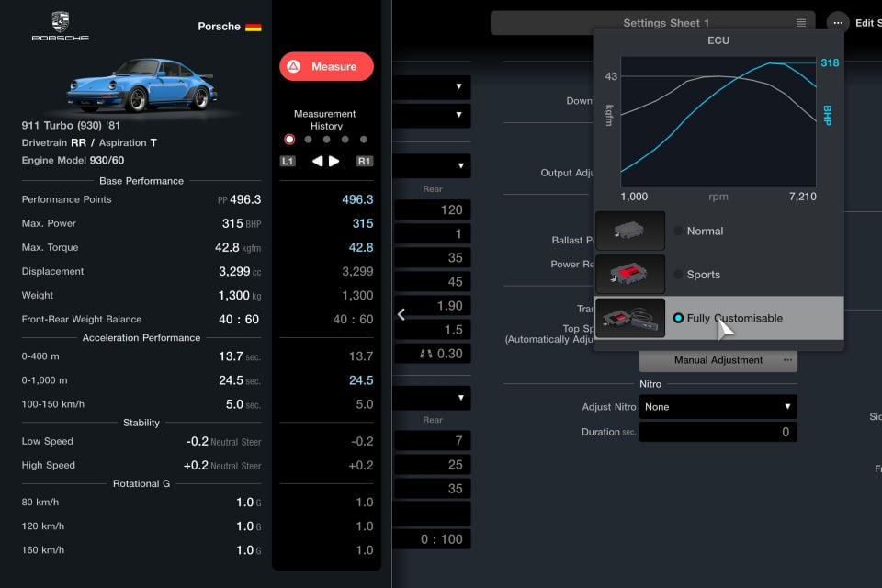Go to next measurement with right arrow
882x588 pixels.
click(334, 162)
